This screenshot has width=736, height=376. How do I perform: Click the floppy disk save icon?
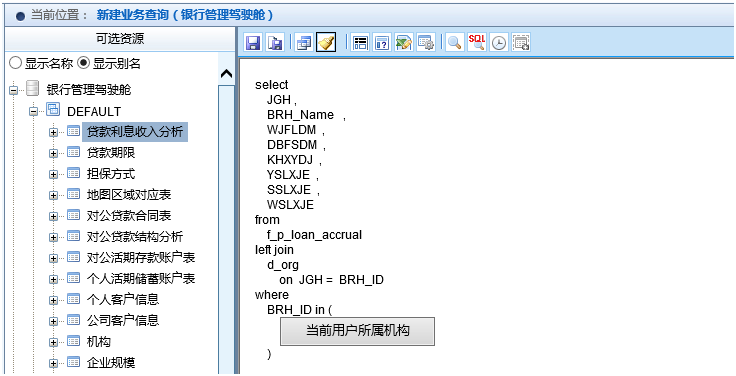(x=253, y=43)
